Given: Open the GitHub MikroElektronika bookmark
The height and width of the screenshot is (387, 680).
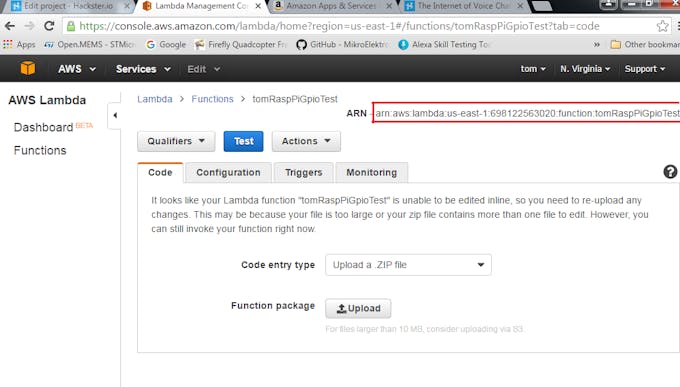Looking at the screenshot, I should point(343,44).
